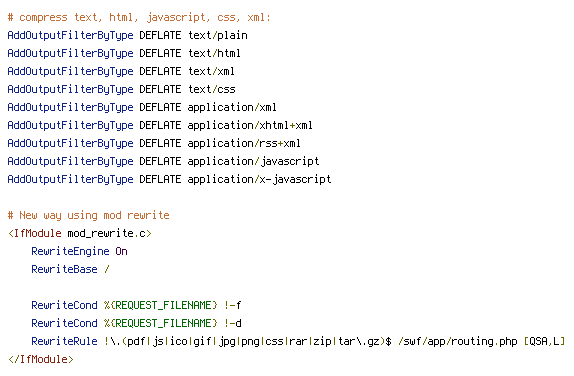Click the text/css value

pyautogui.click(x=212, y=89)
